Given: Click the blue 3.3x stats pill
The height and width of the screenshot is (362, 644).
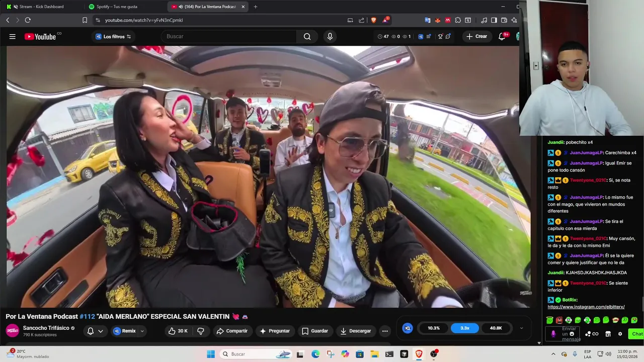Looking at the screenshot, I should coord(464,328).
